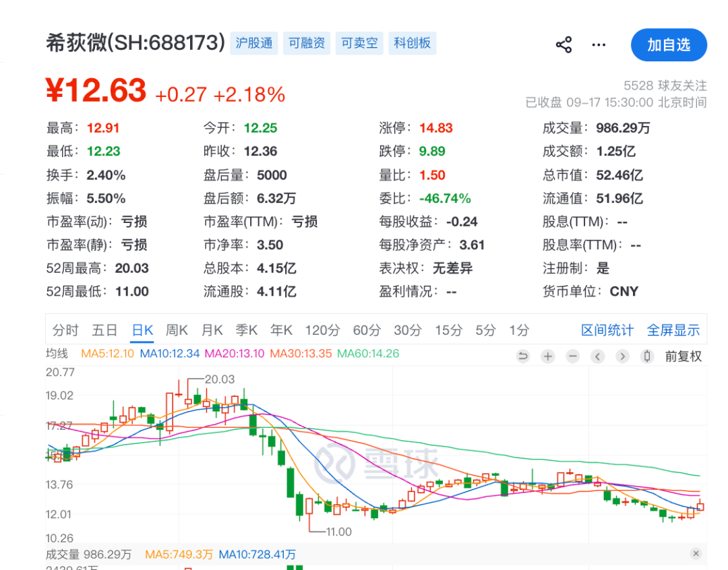
Task: Click the 总市值 value 52.46亿
Action: (x=619, y=175)
